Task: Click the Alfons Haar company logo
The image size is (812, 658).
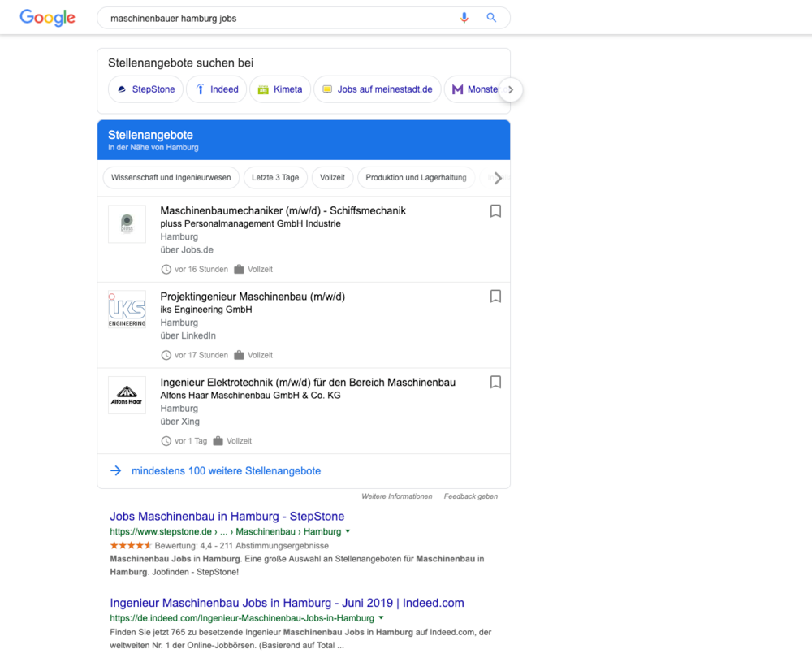Action: pos(127,395)
